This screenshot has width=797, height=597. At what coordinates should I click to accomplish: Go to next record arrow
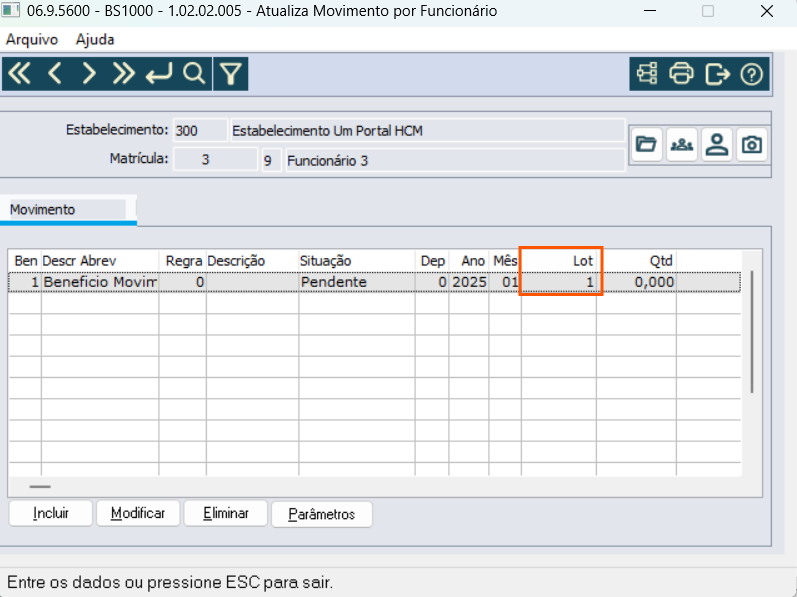pyautogui.click(x=88, y=74)
